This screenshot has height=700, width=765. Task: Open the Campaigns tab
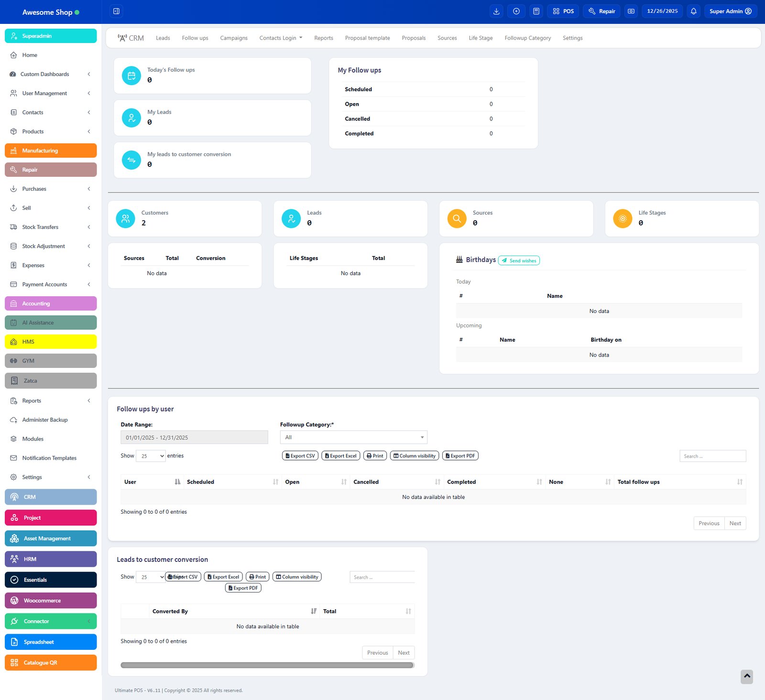pos(234,38)
